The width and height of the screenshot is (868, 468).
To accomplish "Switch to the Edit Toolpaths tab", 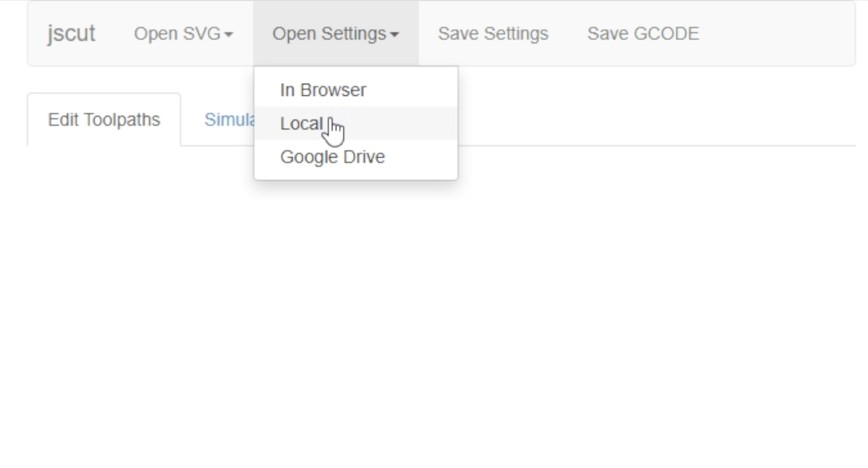I will (104, 120).
